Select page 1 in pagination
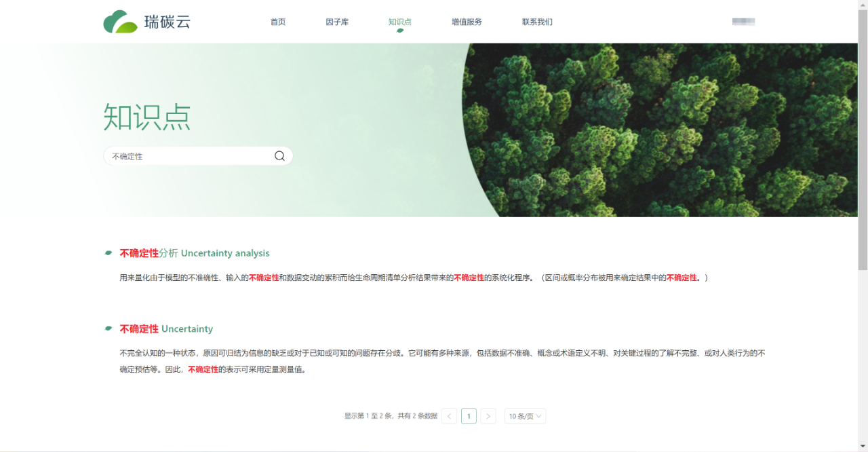Screen dimensions: 868x452 tap(469, 416)
